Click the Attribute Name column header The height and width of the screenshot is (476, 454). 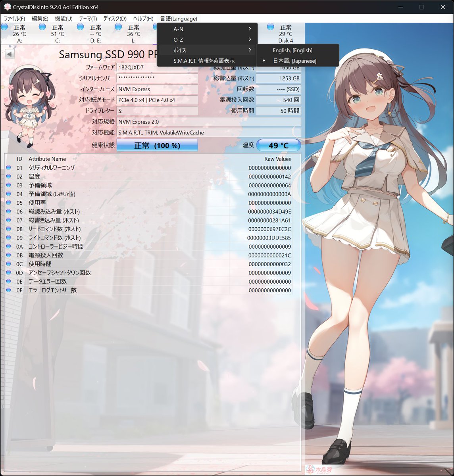47,159
